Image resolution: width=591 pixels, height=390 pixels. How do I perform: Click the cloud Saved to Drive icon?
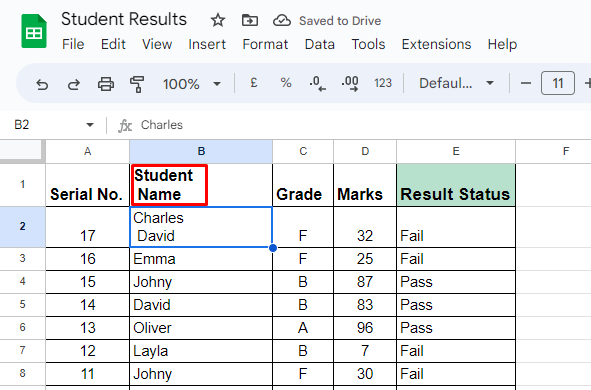pyautogui.click(x=282, y=20)
